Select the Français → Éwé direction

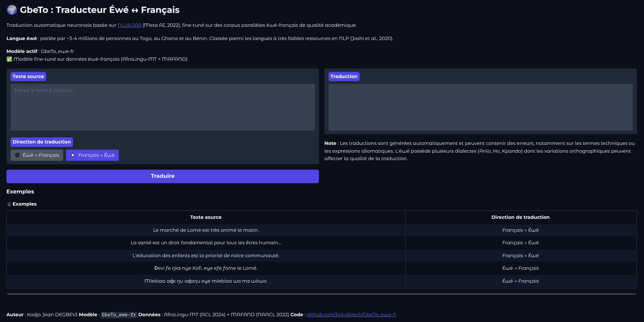point(92,155)
